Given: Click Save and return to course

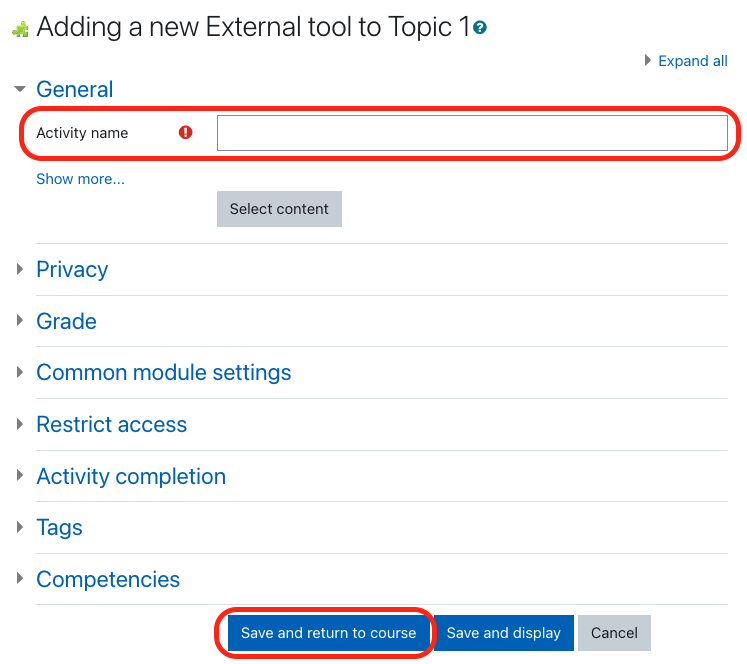Looking at the screenshot, I should pos(328,633).
